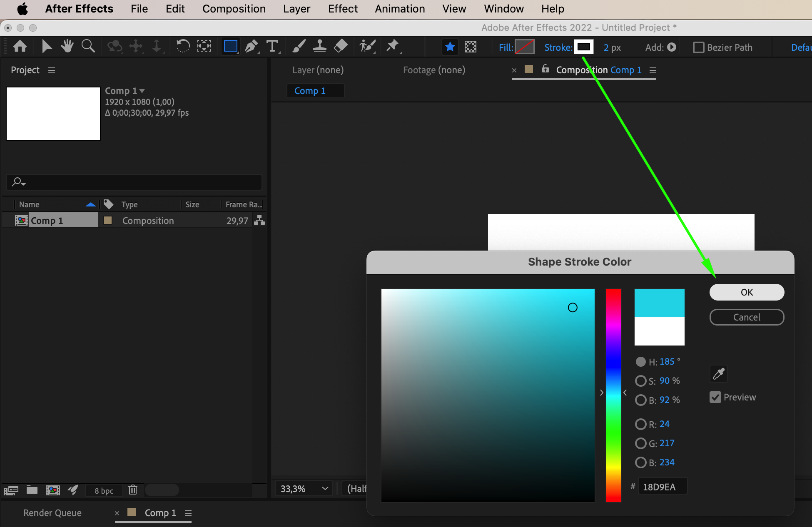Image resolution: width=812 pixels, height=527 pixels.
Task: Uncheck the Preview checkbox
Action: click(x=715, y=397)
